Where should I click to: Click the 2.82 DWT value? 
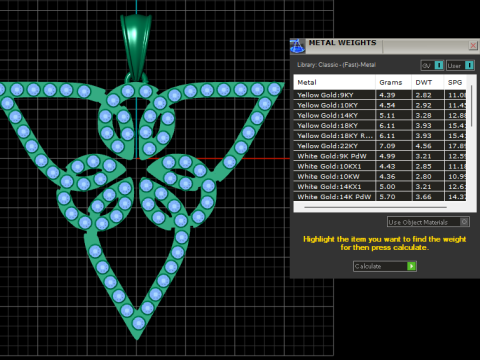coord(423,95)
